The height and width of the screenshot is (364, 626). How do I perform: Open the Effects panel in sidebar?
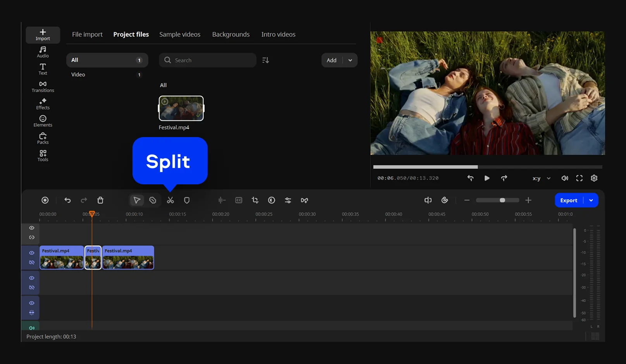click(x=43, y=104)
